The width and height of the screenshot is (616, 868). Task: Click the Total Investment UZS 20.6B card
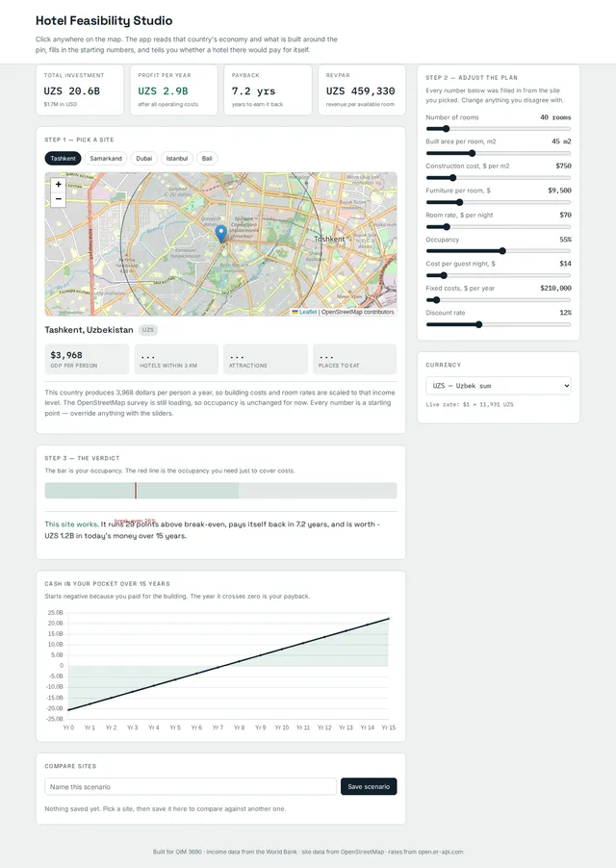(80, 89)
